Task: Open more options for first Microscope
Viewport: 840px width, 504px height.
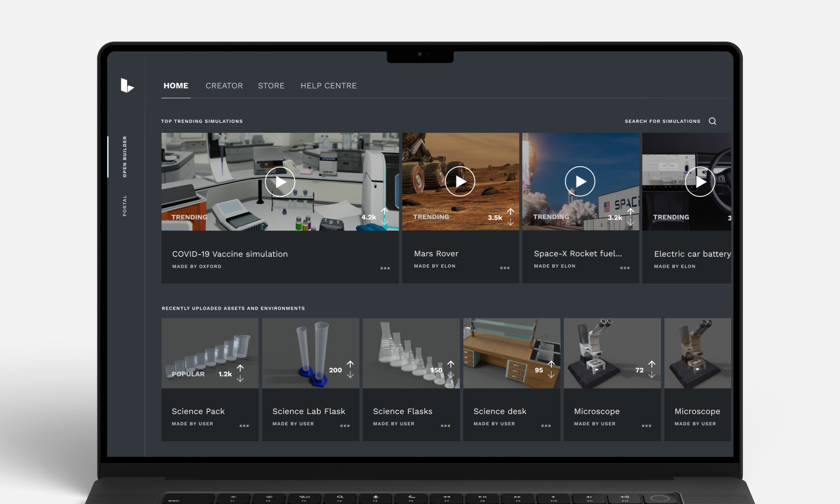Action: (646, 426)
